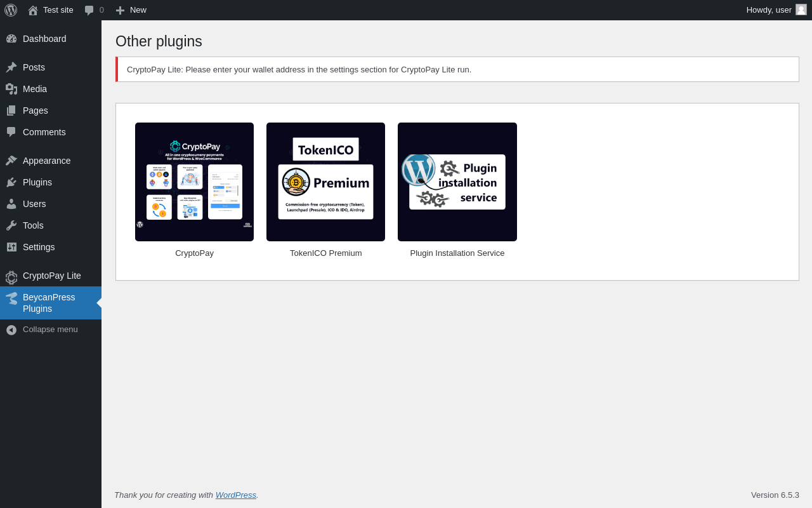
Task: Open the Appearance menu label
Action: pyautogui.click(x=47, y=161)
